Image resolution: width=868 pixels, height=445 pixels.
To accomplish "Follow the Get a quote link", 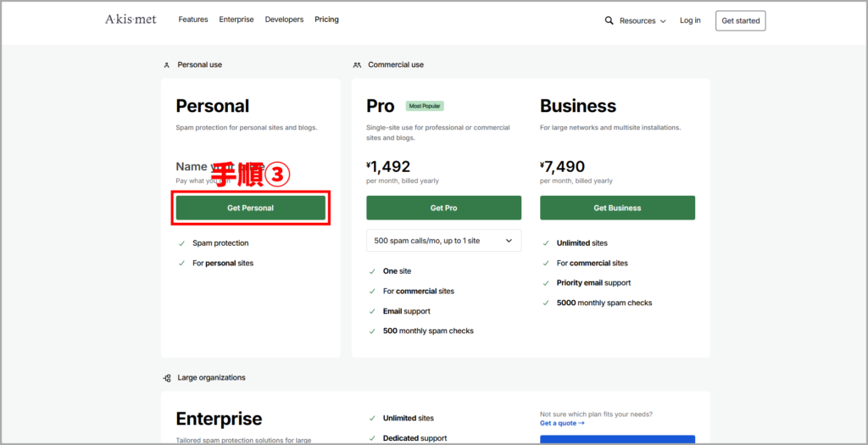I will click(x=561, y=423).
